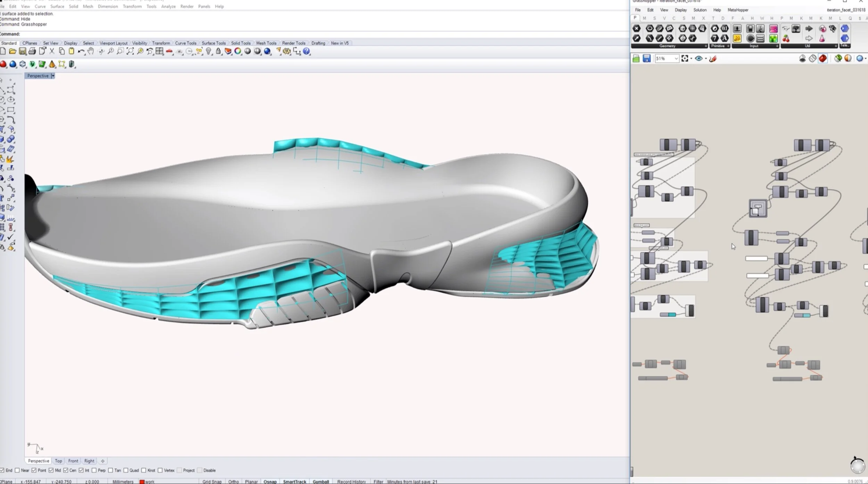
Task: Click the red car Set View icon
Action: coord(169,51)
